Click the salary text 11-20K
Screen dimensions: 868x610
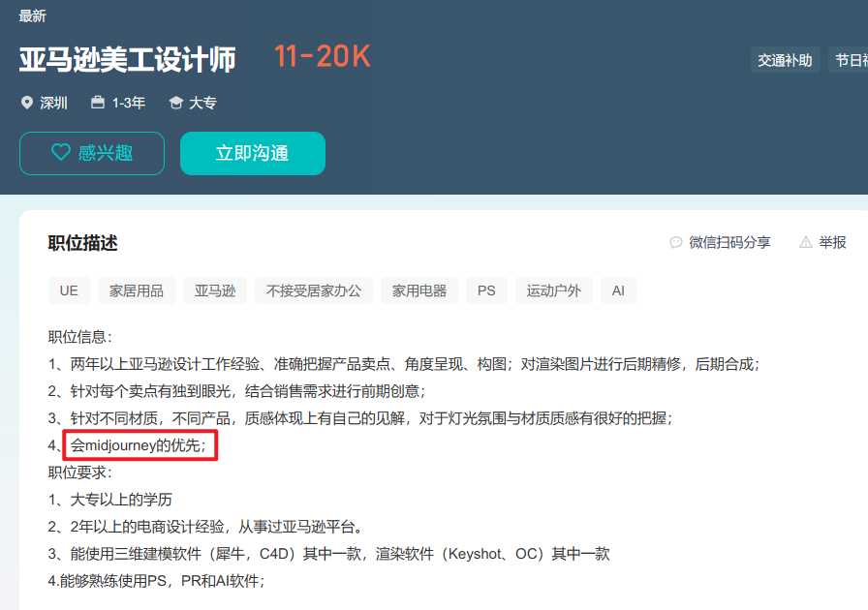point(323,56)
